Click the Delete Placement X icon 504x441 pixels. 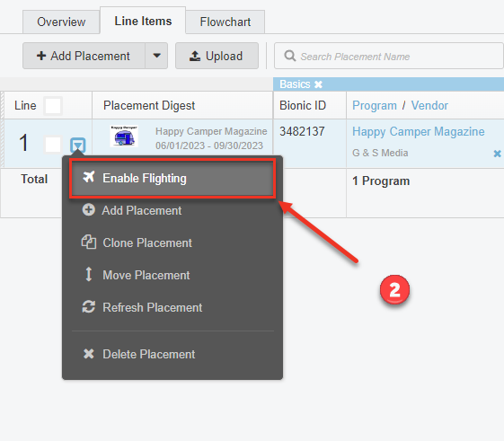[x=89, y=354]
